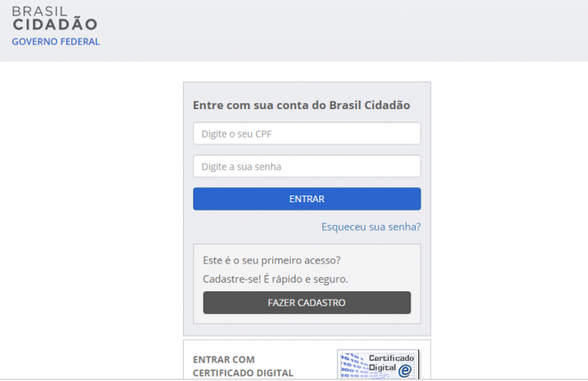Click the empty gray header banner area
The image size is (588, 381).
pos(338,30)
